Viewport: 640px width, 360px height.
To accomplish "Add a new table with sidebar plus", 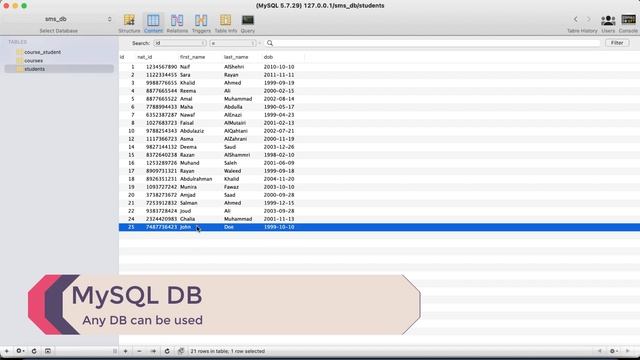I will 7,351.
